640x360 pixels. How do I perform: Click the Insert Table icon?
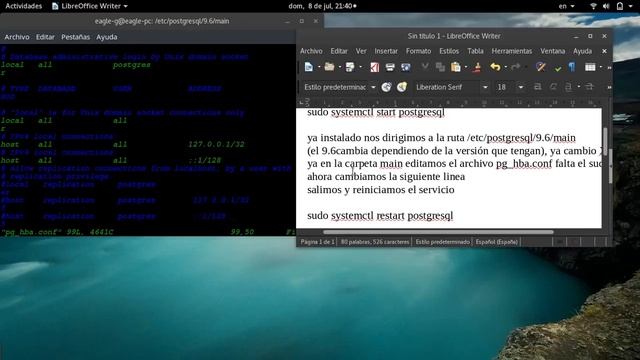590,67
